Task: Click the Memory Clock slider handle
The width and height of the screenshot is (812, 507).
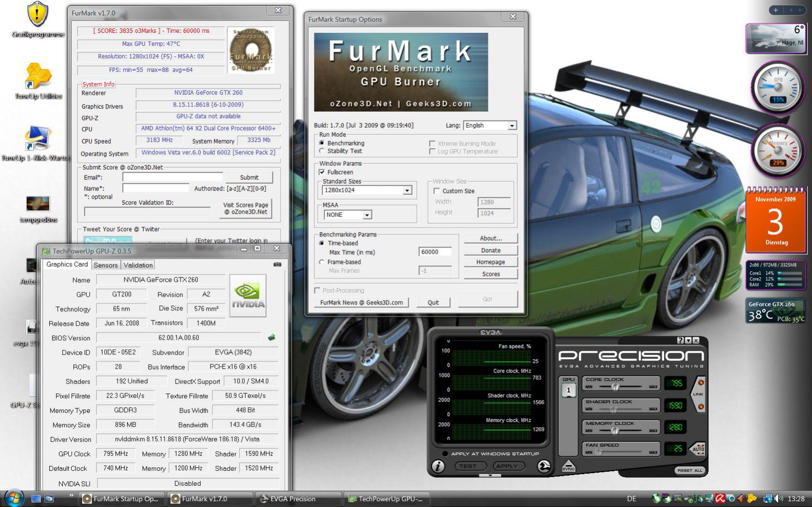Action: (614, 430)
